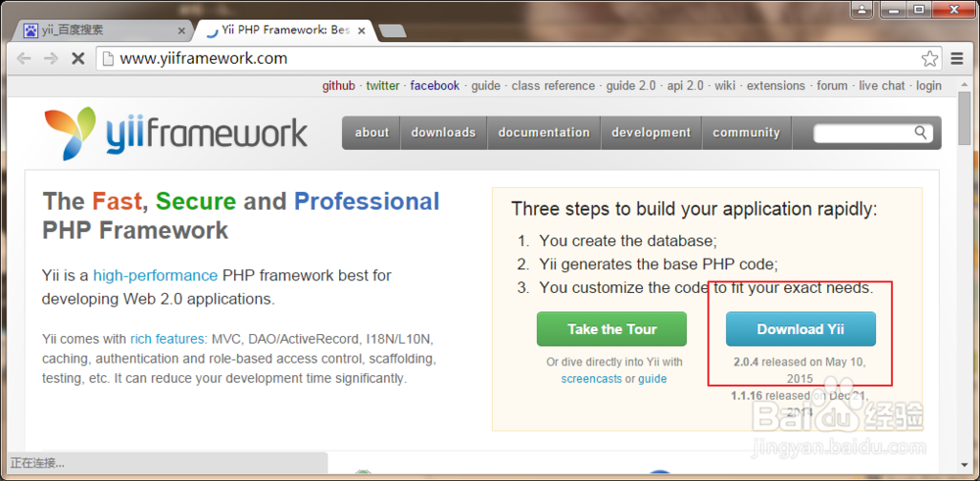Click '2.0.4 released on May 10, 2015' text

[x=800, y=369]
